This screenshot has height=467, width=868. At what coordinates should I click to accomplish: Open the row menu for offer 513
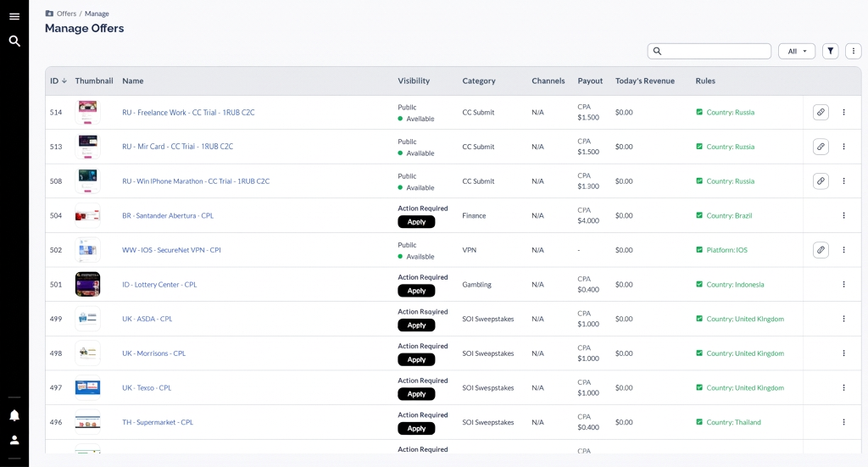click(x=843, y=147)
